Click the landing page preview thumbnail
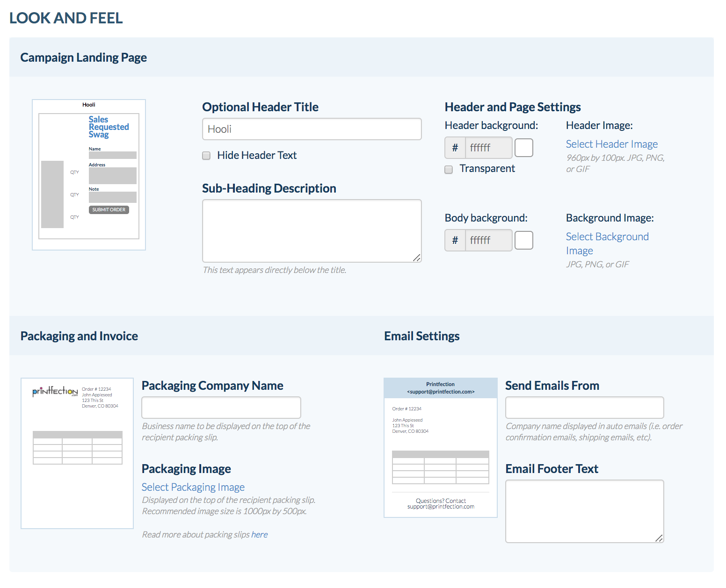This screenshot has width=726, height=588. pos(89,175)
